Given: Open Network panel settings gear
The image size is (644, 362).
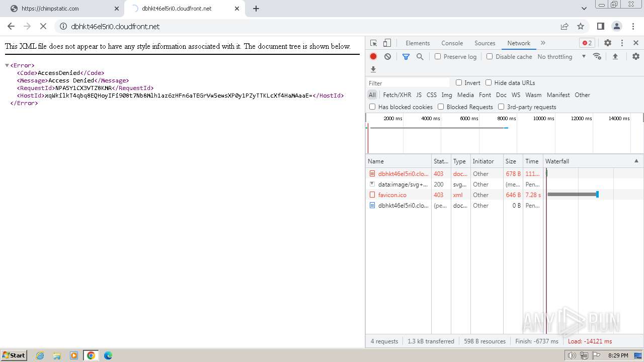Looking at the screenshot, I should [636, 56].
